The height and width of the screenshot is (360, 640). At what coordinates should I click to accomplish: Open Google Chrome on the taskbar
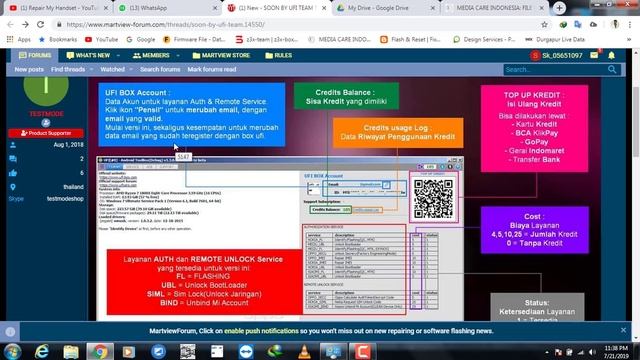tap(100, 351)
